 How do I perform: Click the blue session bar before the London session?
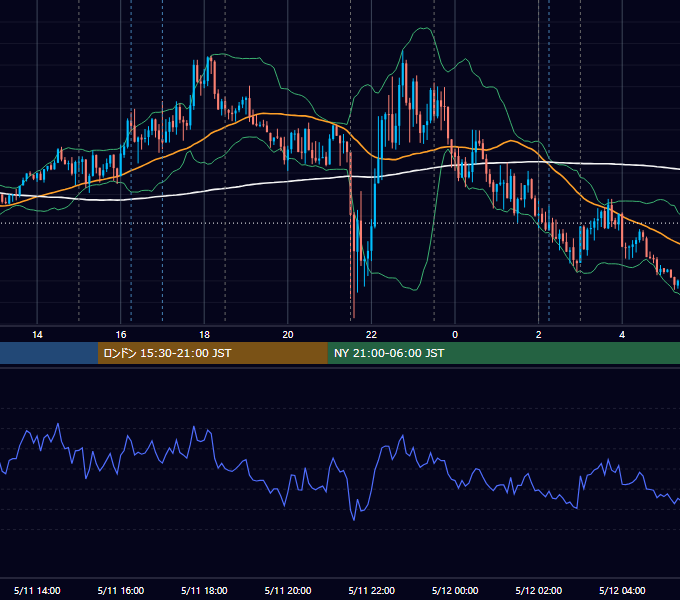(x=49, y=353)
